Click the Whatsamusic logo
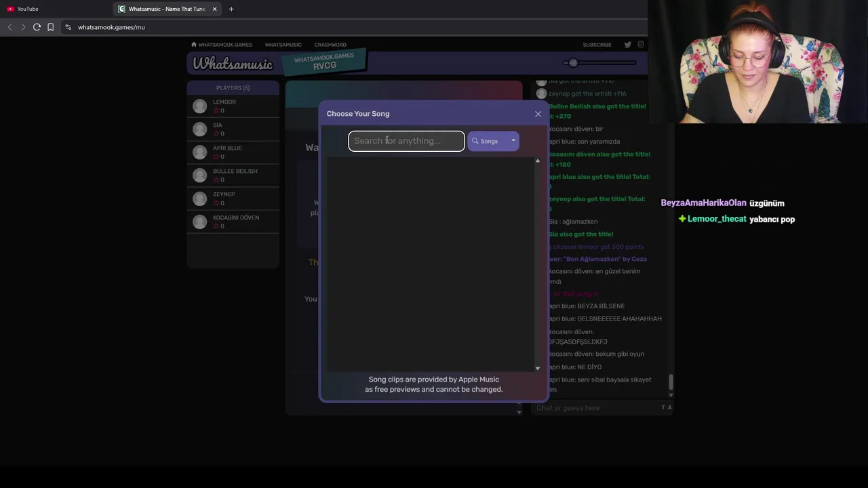Image resolution: width=868 pixels, height=488 pixels. tap(233, 64)
